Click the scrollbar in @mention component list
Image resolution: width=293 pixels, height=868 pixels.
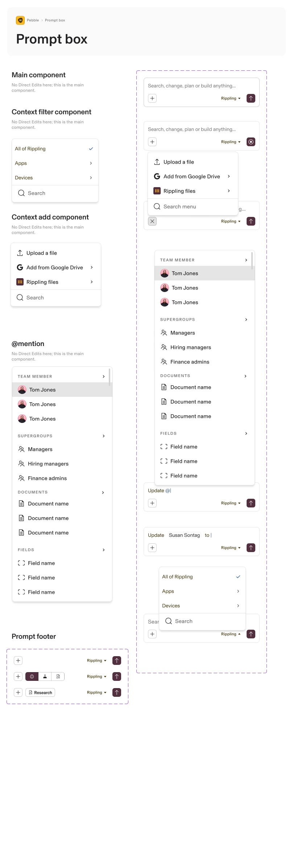pos(110,377)
